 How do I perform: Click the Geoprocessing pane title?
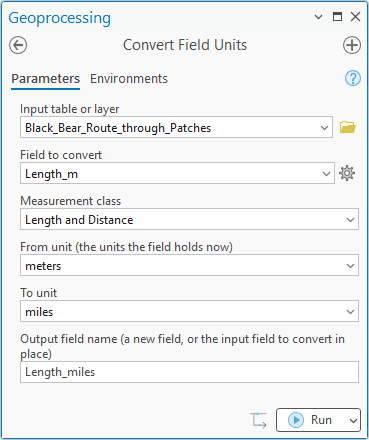coord(59,18)
